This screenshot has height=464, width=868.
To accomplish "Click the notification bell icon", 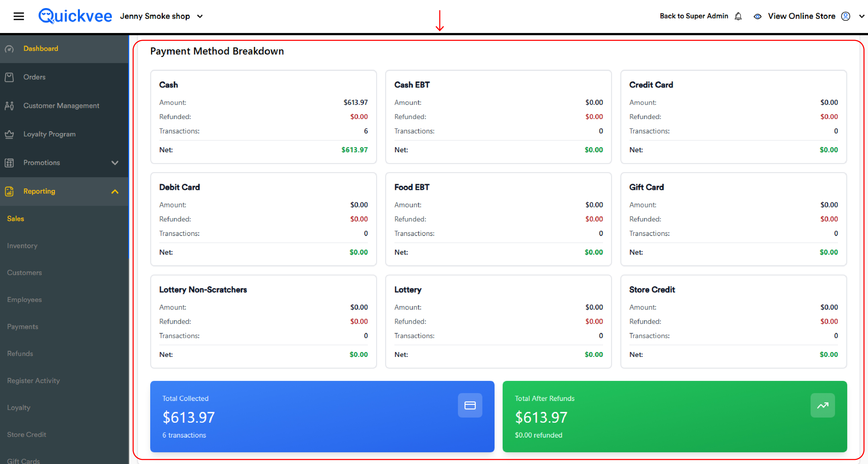I will [x=738, y=16].
